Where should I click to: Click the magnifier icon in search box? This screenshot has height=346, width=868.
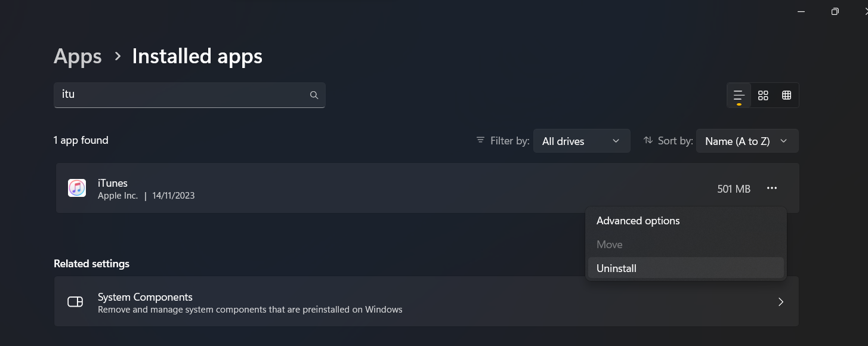coord(314,95)
